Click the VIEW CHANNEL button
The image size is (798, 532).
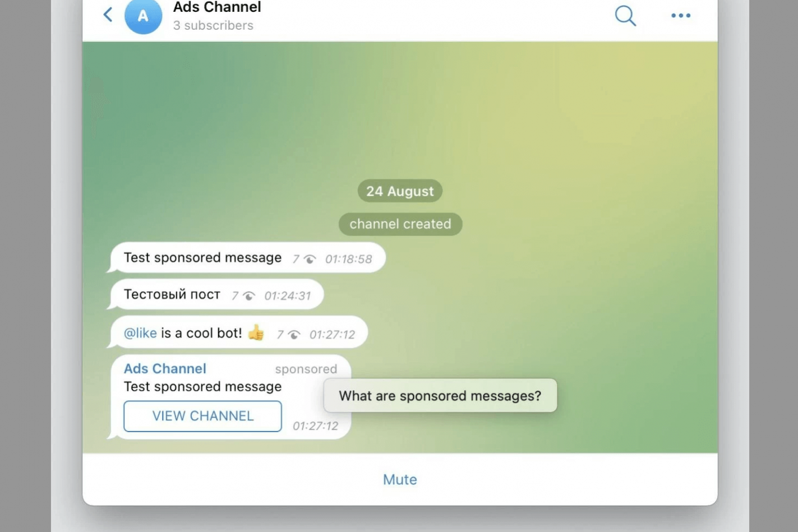[x=202, y=416]
